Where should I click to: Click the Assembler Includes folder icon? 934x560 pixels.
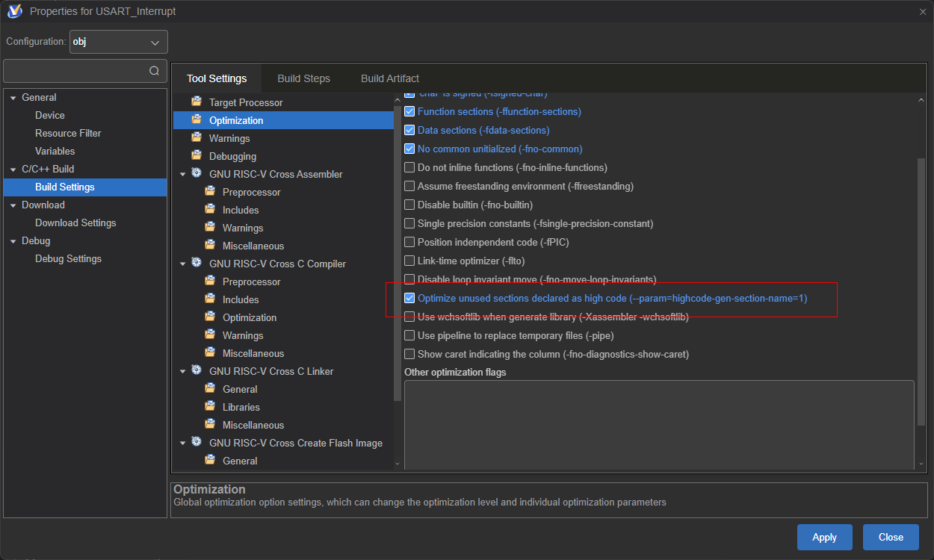point(210,209)
